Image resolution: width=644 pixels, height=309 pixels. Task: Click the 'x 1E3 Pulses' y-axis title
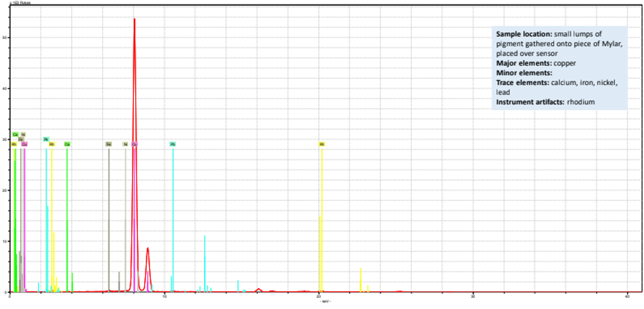click(x=20, y=3)
